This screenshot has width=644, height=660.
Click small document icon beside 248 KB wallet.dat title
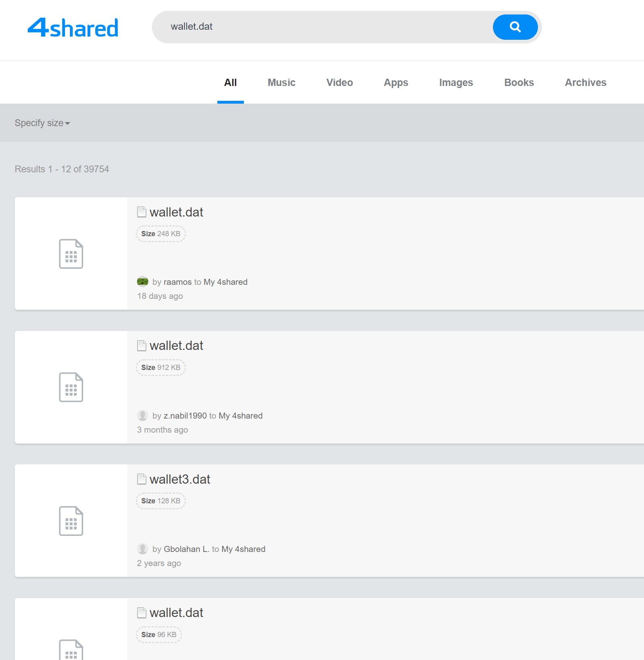pyautogui.click(x=141, y=212)
